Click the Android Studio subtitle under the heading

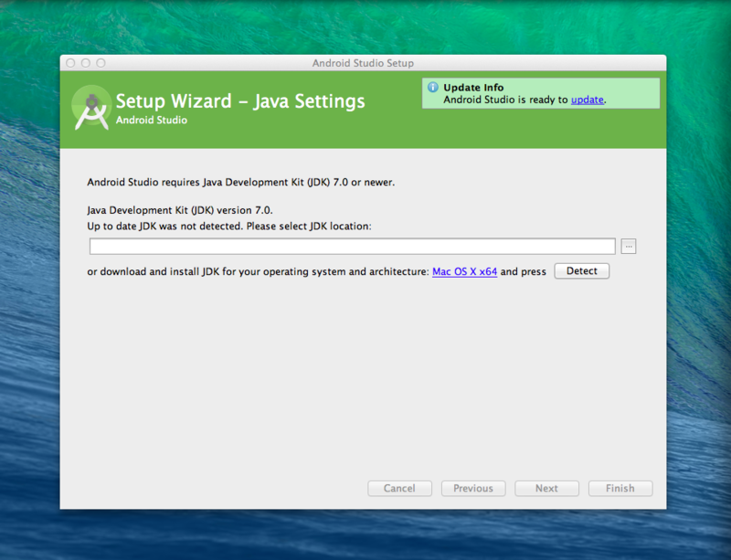coord(152,121)
